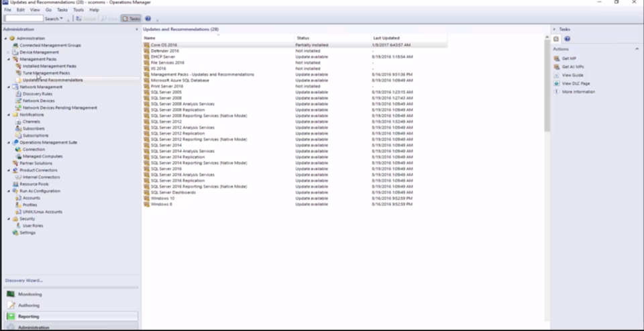644x331 pixels.
Task: Collapse the Notifications tree node
Action: click(8, 115)
